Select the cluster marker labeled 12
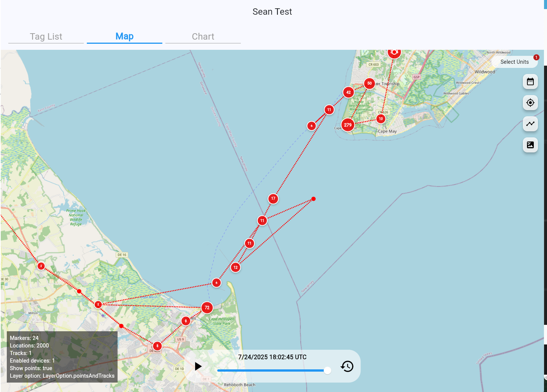The width and height of the screenshot is (547, 392). click(236, 267)
